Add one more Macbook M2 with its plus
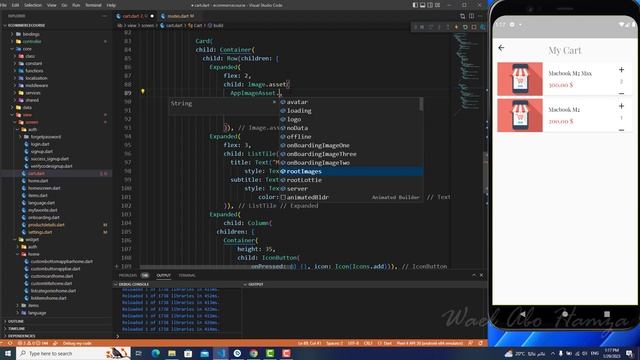640x360 pixels. [621, 106]
